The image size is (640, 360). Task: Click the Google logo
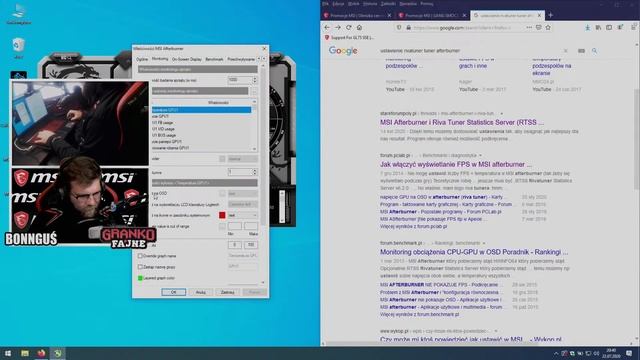343,51
